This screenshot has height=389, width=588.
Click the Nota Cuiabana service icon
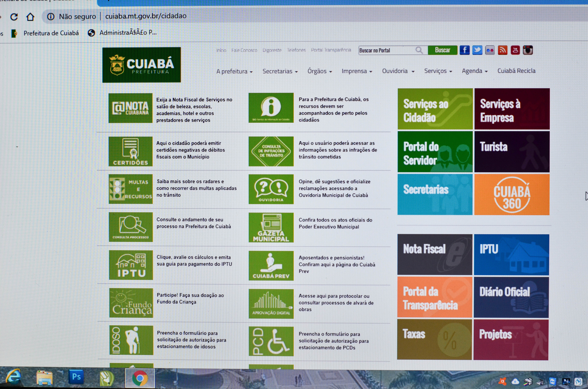click(130, 108)
